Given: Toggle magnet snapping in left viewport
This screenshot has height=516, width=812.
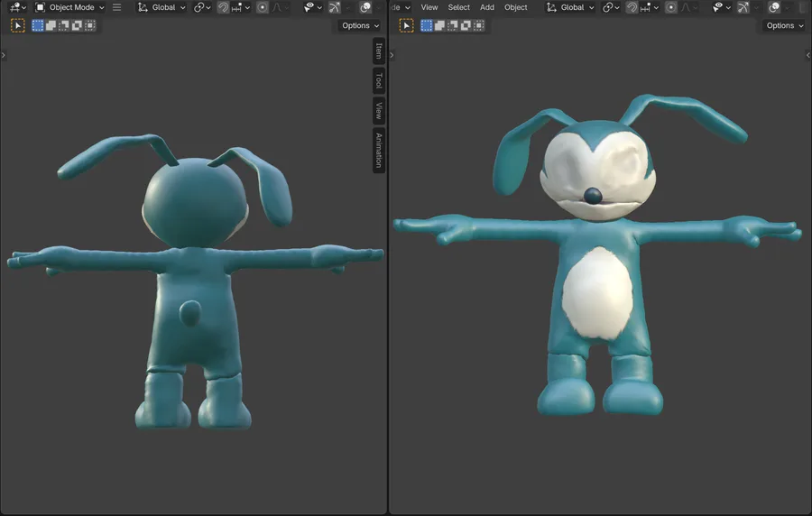Looking at the screenshot, I should click(223, 7).
